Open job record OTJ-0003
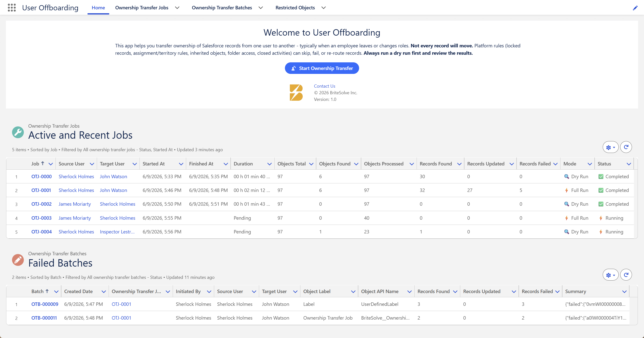This screenshot has width=644, height=338. point(42,218)
